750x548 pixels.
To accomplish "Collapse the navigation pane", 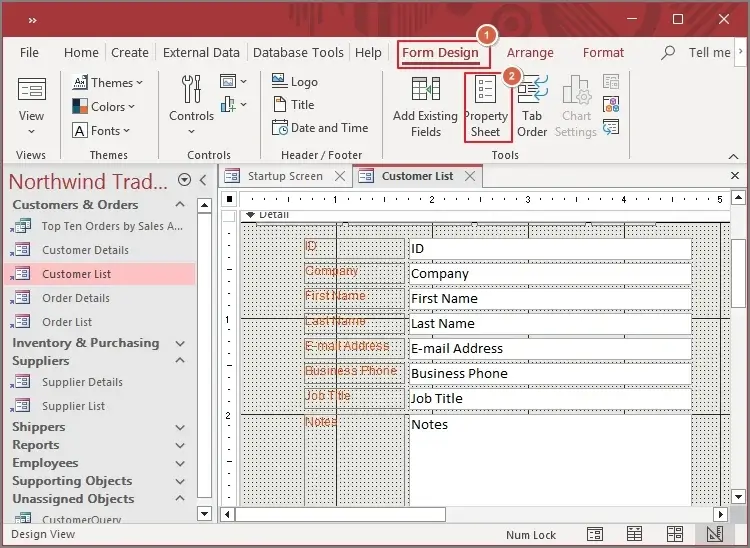I will (203, 180).
